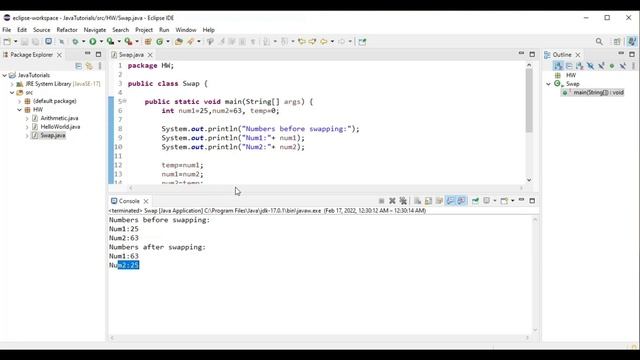Close the Outline view tab
640x360 pixels.
(578, 55)
